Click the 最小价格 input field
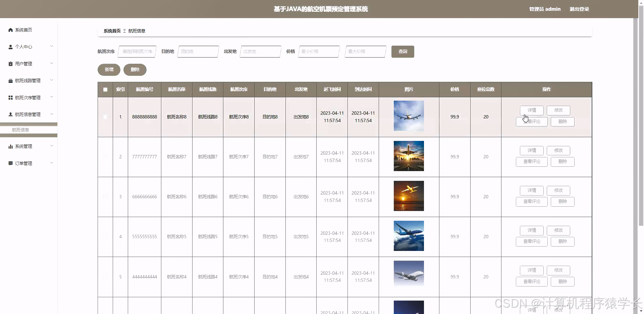 (319, 52)
